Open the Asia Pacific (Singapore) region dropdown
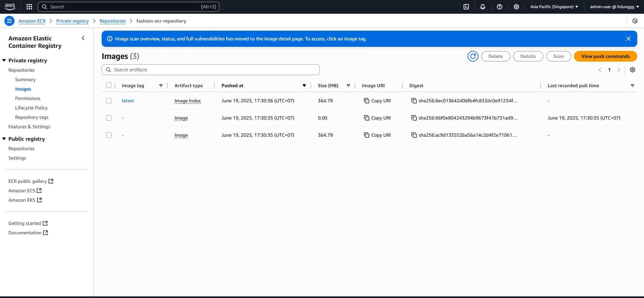This screenshot has height=298, width=644. click(554, 7)
